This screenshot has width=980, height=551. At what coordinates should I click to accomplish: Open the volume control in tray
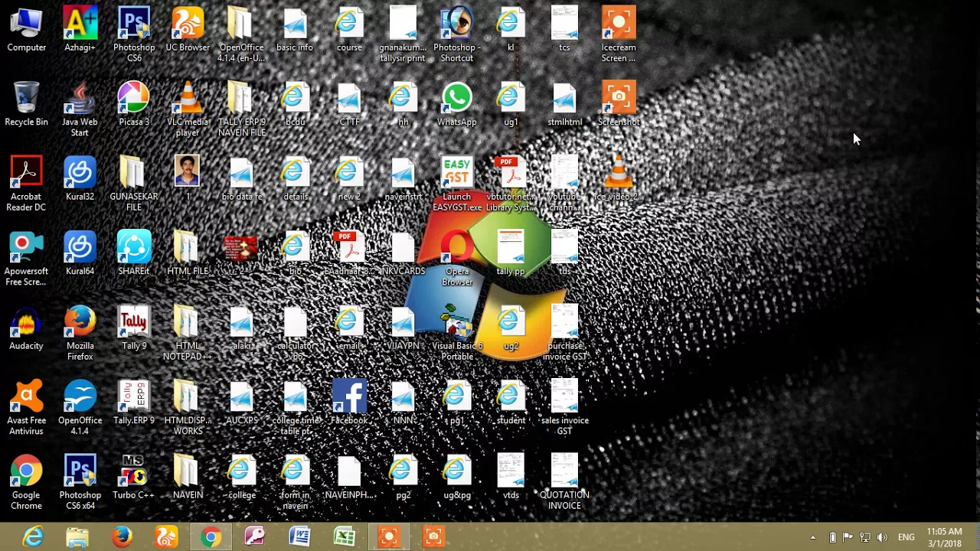pos(882,537)
